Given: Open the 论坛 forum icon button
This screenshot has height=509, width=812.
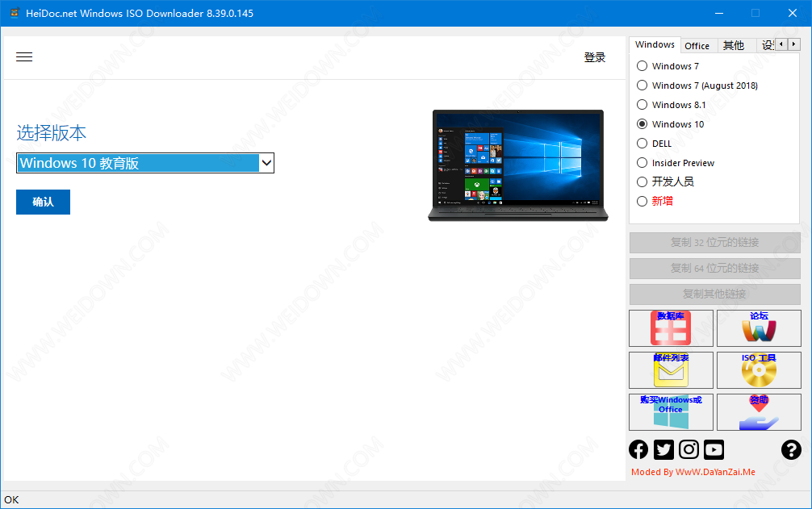Looking at the screenshot, I should [x=759, y=328].
